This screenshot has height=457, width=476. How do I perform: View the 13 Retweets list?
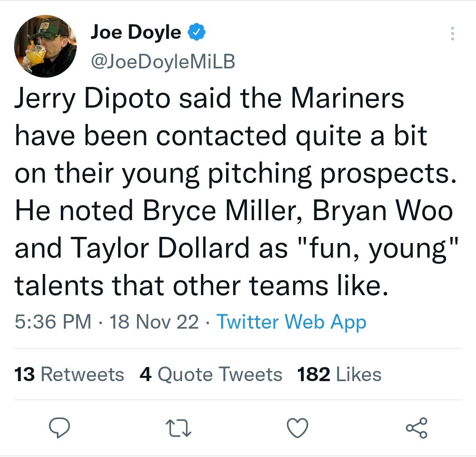click(x=69, y=374)
